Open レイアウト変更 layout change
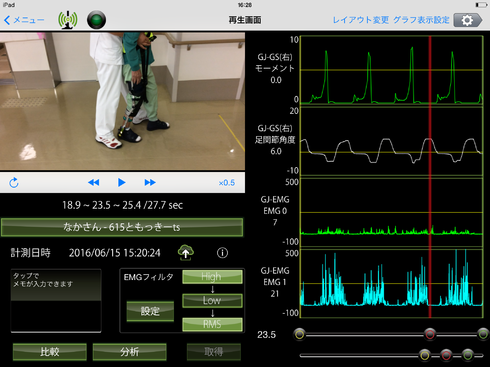This screenshot has height=367, width=490. click(361, 20)
